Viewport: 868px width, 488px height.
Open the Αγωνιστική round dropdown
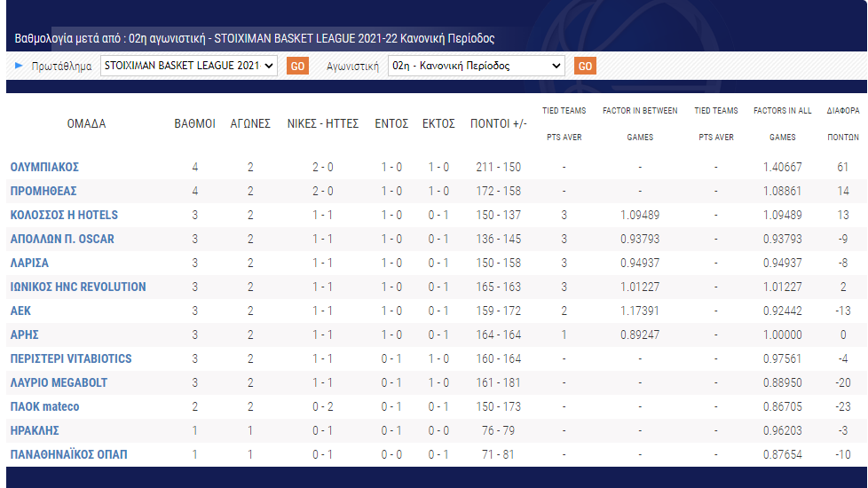(x=476, y=66)
